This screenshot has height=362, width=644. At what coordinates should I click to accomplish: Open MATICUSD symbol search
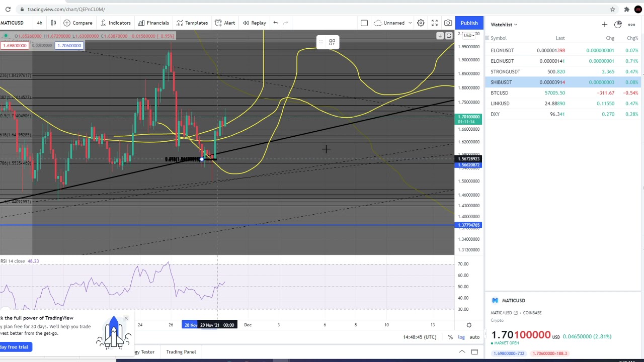coord(12,23)
